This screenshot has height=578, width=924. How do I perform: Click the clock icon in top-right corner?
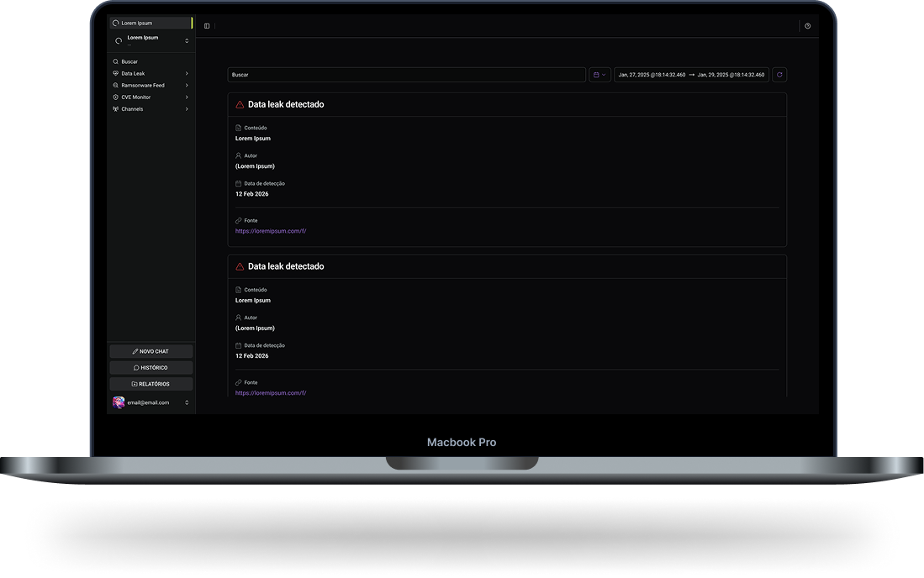807,26
